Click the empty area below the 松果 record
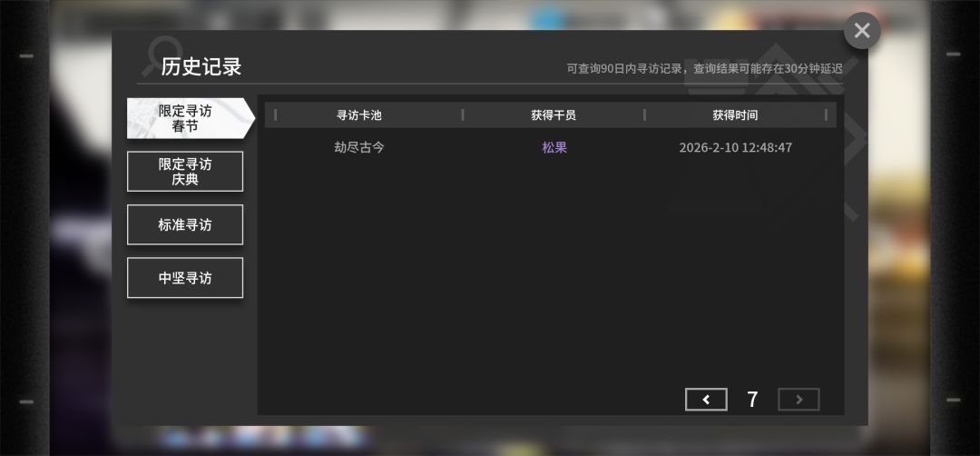 (551, 269)
